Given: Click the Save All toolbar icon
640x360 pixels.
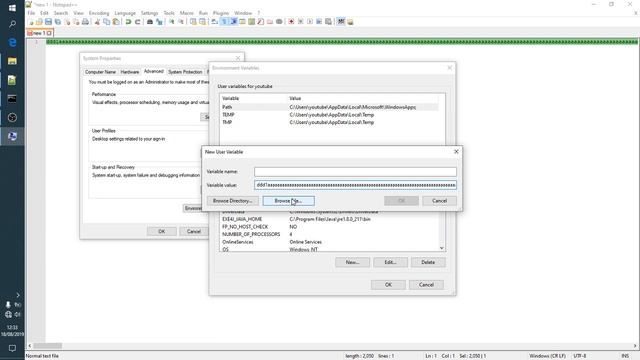Looking at the screenshot, I should coord(58,22).
